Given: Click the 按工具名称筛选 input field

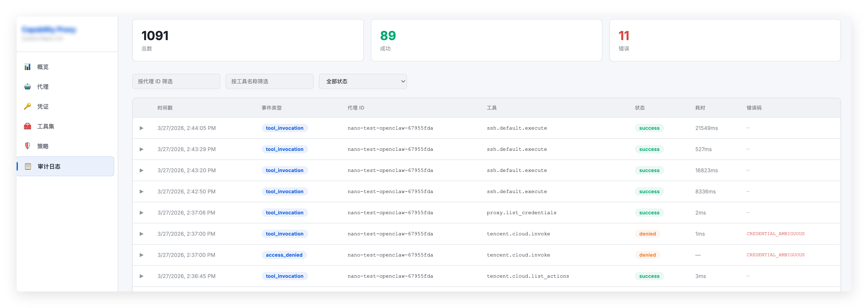Looking at the screenshot, I should point(269,81).
